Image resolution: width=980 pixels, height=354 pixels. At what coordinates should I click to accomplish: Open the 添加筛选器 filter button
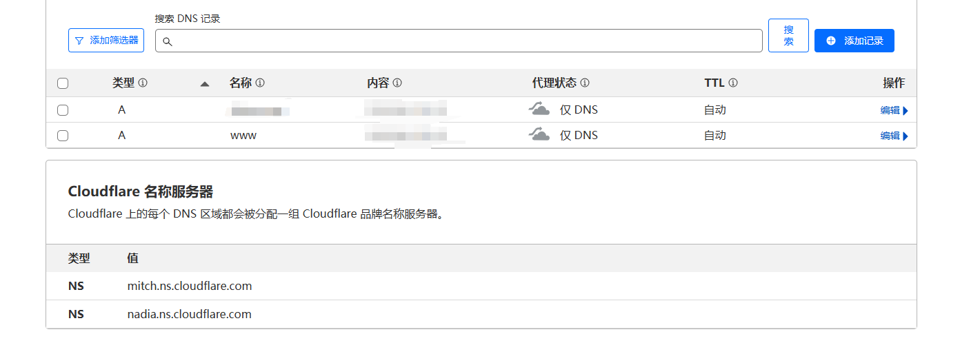[106, 41]
